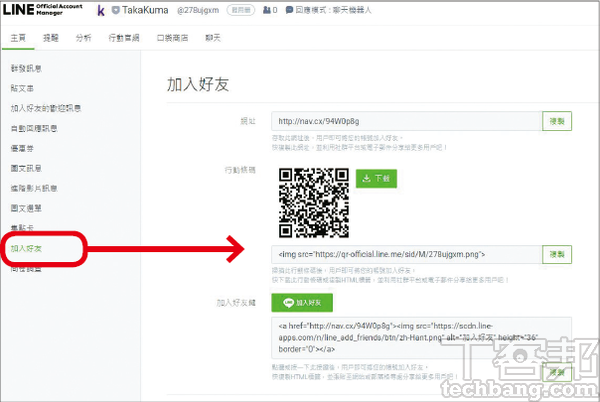Viewport: 600px width, 402px height.
Task: Open the TakaKuma account name
Action: click(x=145, y=10)
